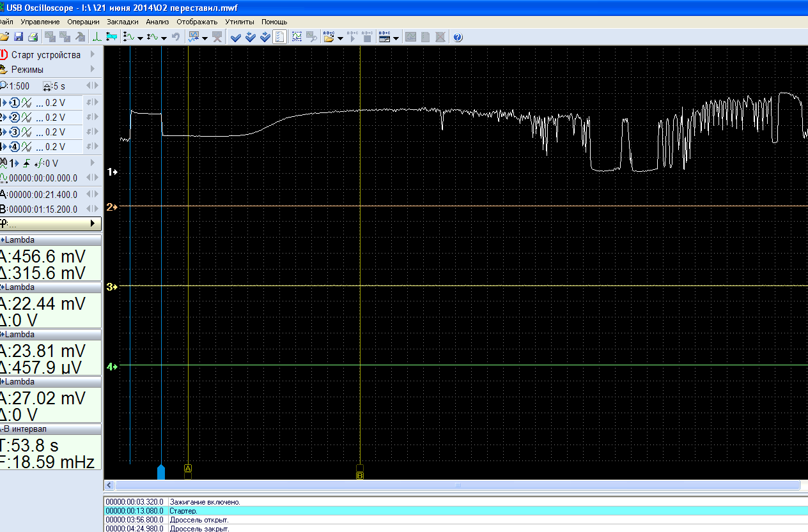The height and width of the screenshot is (532, 808).
Task: Click the green peak marker icon
Action: tap(97, 37)
